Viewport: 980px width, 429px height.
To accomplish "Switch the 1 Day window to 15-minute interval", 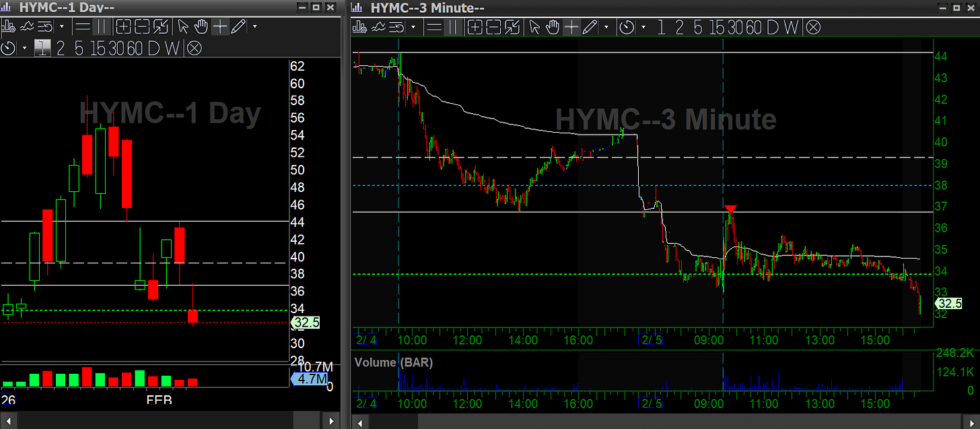I will [x=98, y=48].
